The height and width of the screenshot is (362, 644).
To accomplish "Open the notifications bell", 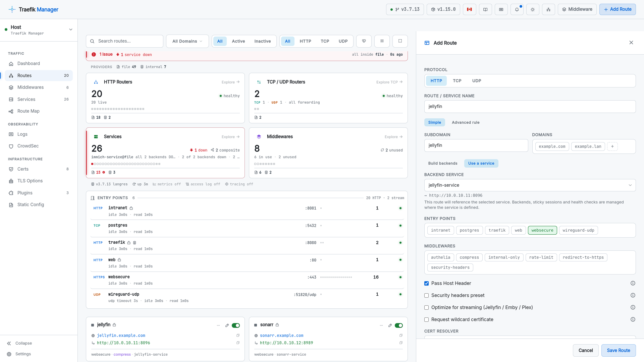I will [x=517, y=9].
